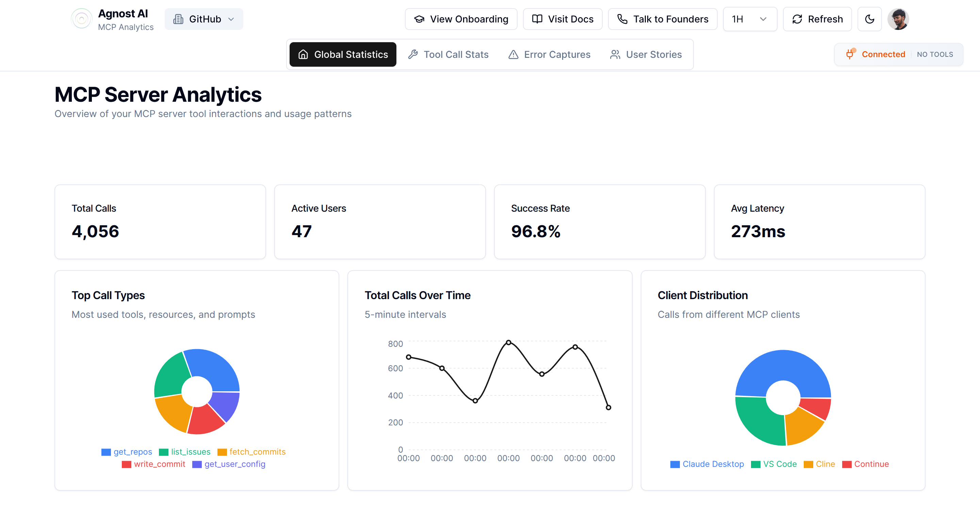
Task: Expand the GitHub server selector chevron
Action: [231, 19]
